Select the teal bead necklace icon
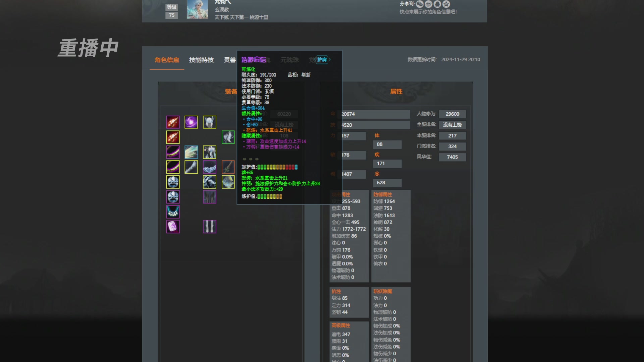The image size is (644, 362). pyautogui.click(x=173, y=212)
